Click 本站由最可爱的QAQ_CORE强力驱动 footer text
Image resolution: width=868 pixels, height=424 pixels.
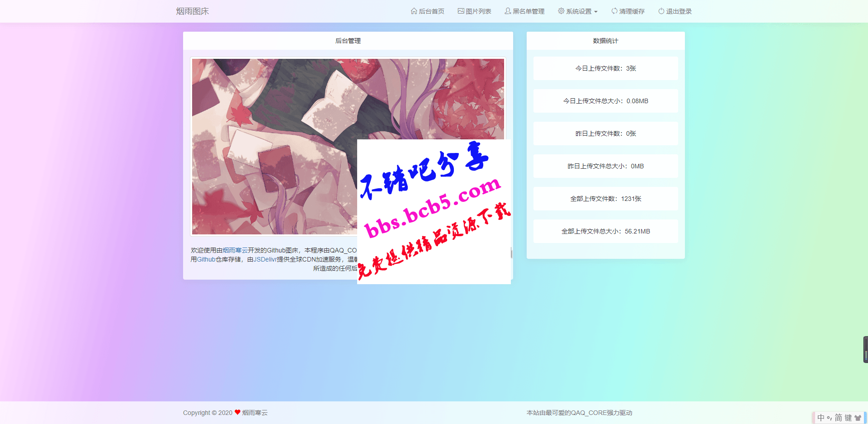click(x=580, y=413)
